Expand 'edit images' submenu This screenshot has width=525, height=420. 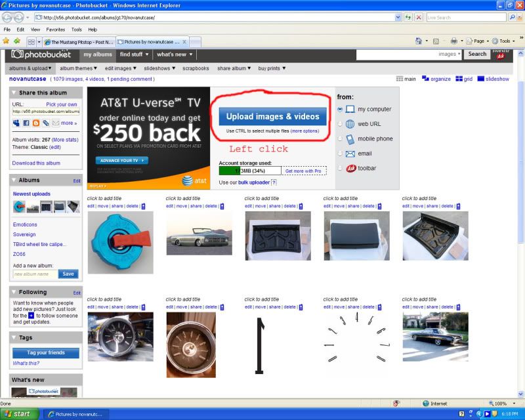(121, 68)
